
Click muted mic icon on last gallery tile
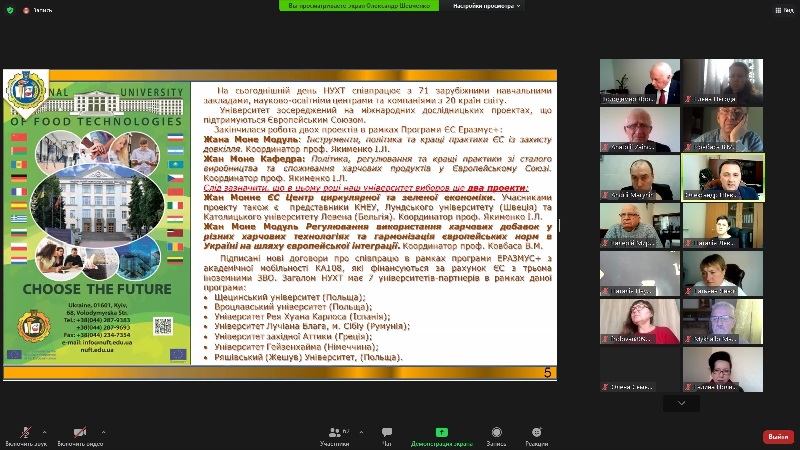[x=688, y=387]
